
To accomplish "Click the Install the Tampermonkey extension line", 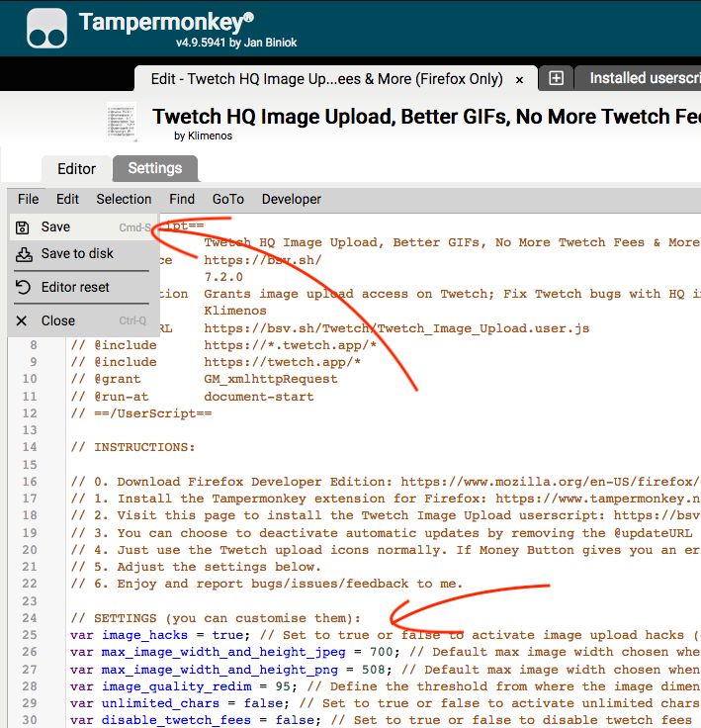I will pyautogui.click(x=386, y=499).
